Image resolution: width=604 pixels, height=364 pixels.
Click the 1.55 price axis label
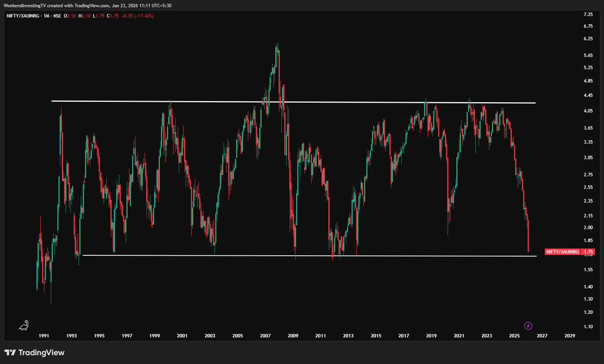[588, 270]
